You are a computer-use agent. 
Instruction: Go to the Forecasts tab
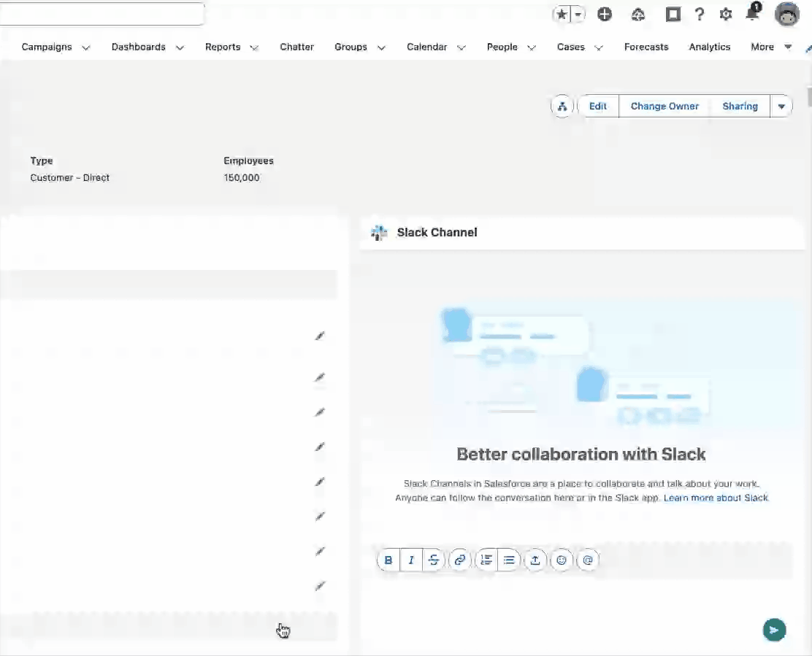coord(646,47)
